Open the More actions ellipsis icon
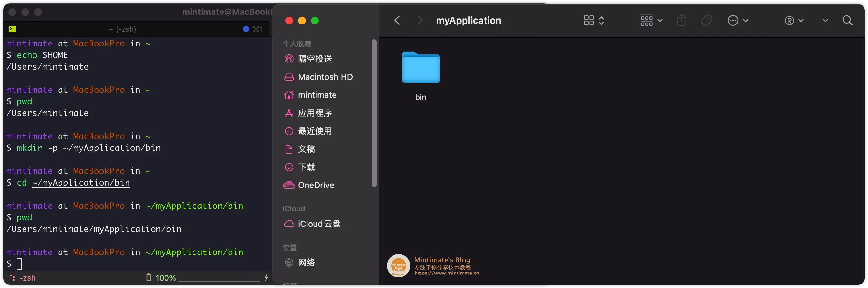This screenshot has width=868, height=288. pyautogui.click(x=733, y=21)
